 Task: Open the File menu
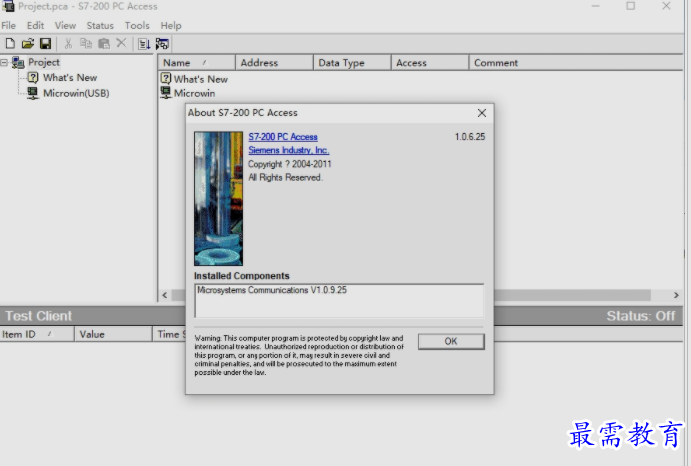click(8, 26)
